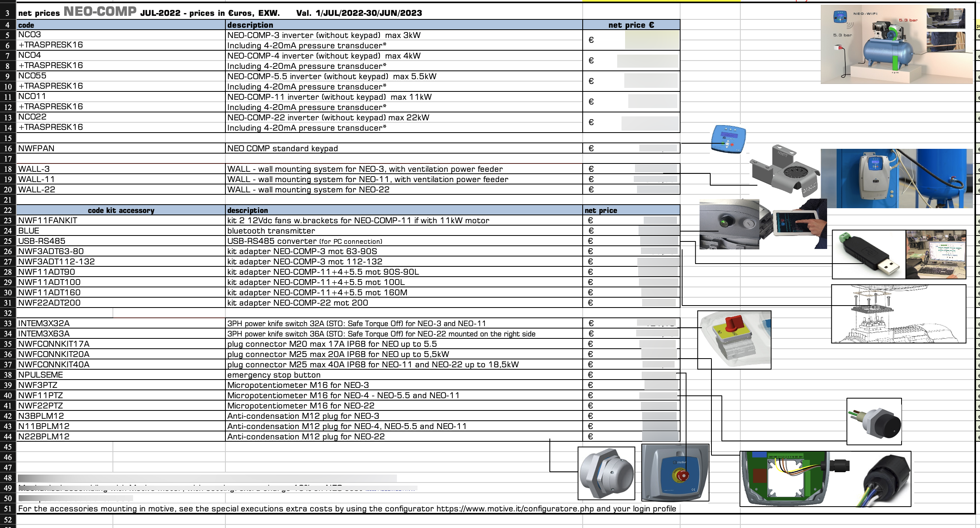Select the INTEM3X32A cell
The width and height of the screenshot is (980, 528).
[121, 323]
